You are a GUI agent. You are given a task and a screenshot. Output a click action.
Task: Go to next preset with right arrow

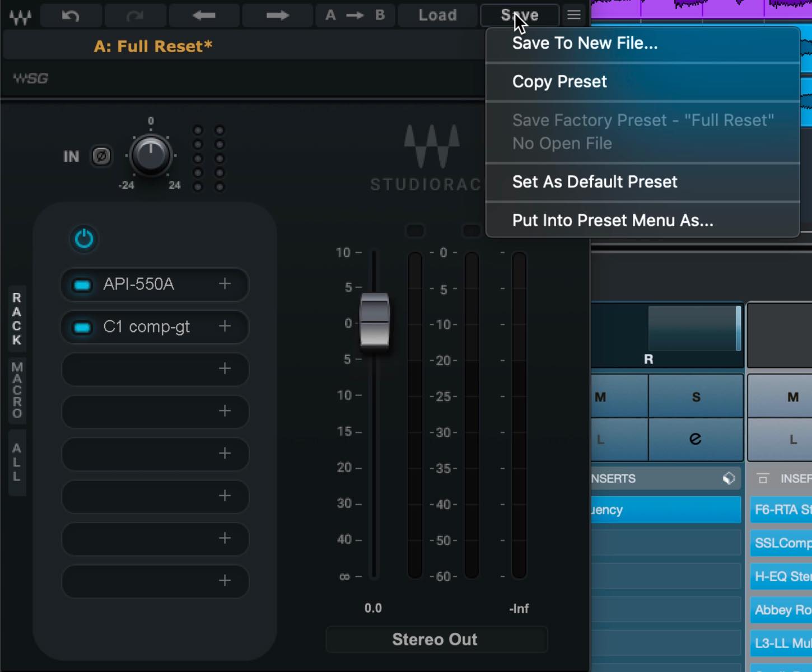[x=277, y=16]
